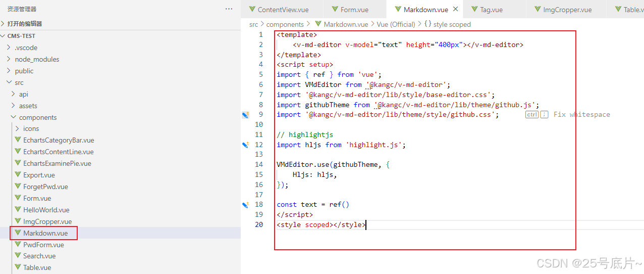This screenshot has height=274, width=644.
Task: Expand the assets folder
Action: click(28, 106)
